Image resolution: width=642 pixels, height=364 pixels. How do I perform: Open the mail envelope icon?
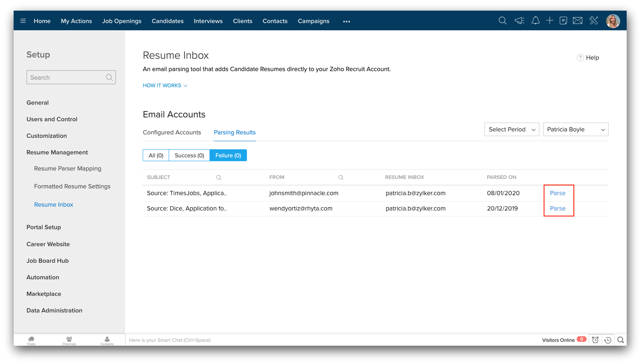click(578, 20)
